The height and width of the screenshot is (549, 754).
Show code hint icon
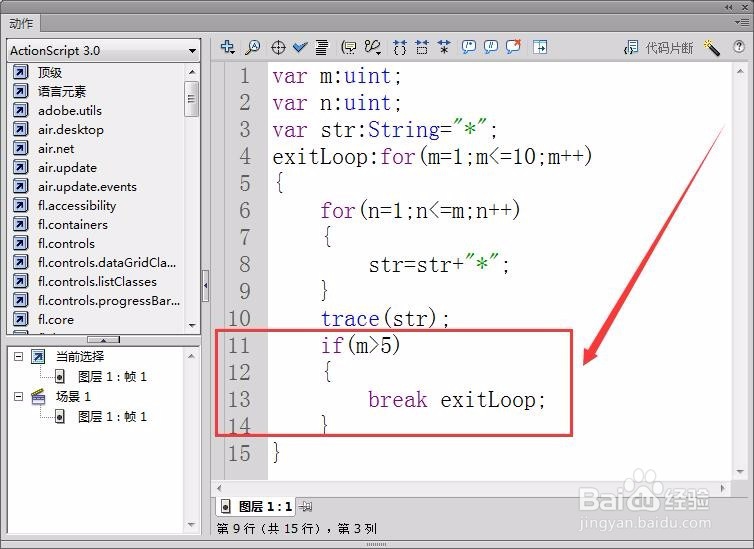(x=349, y=47)
